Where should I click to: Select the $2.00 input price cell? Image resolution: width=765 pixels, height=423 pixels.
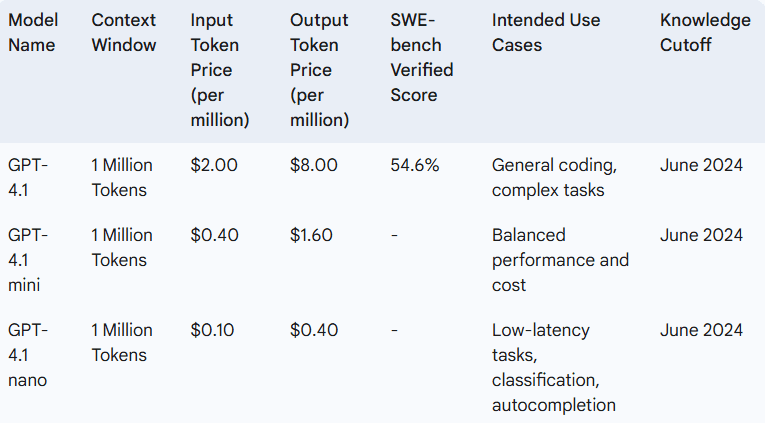[214, 166]
